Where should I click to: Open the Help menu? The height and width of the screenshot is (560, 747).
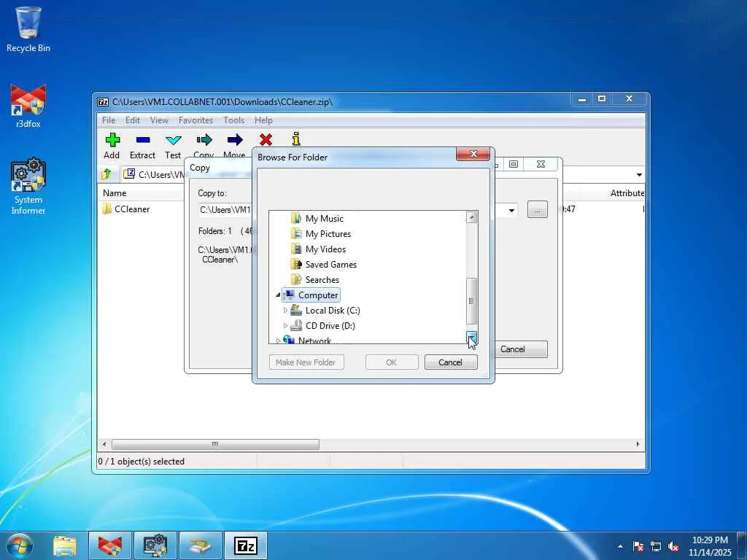(x=263, y=120)
